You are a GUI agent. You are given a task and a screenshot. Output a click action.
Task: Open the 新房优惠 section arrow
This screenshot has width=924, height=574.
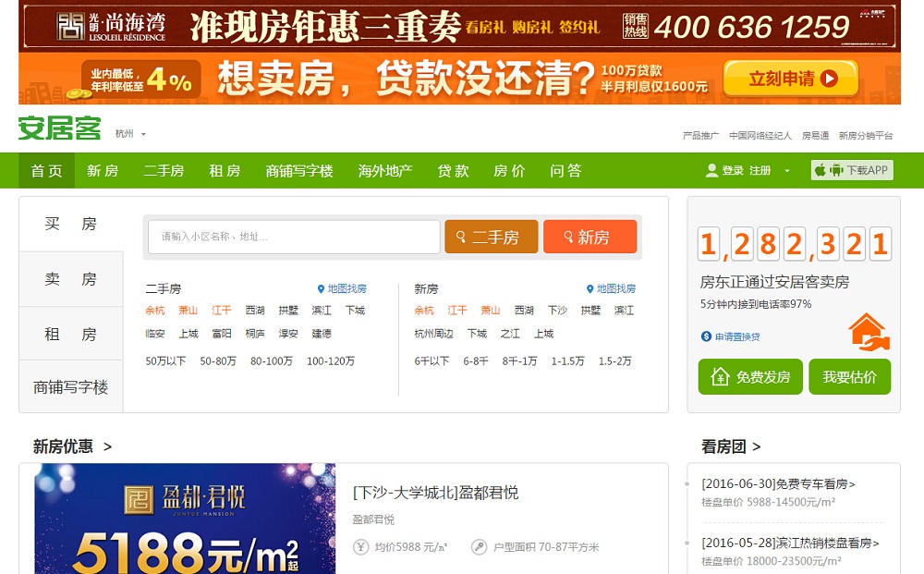(x=108, y=446)
